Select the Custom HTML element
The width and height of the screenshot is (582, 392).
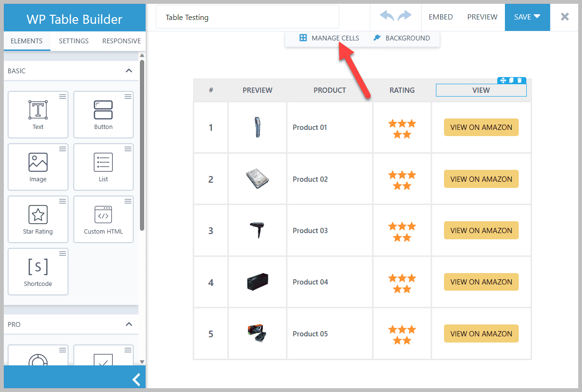(103, 219)
